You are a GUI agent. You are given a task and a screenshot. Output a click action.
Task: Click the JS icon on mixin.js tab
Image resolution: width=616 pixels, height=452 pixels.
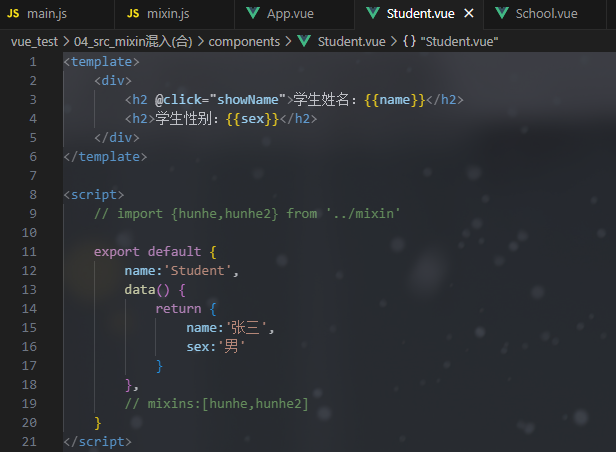[133, 14]
